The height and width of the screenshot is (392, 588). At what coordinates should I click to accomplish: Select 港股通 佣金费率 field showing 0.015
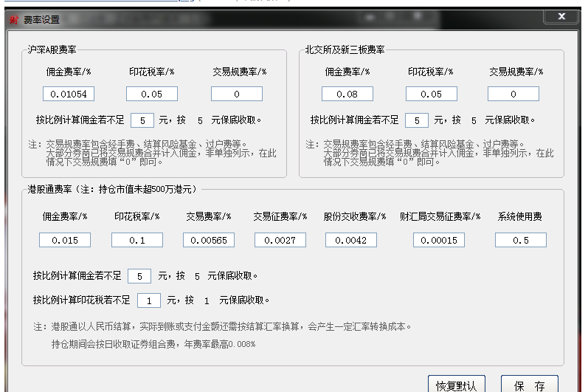(65, 240)
